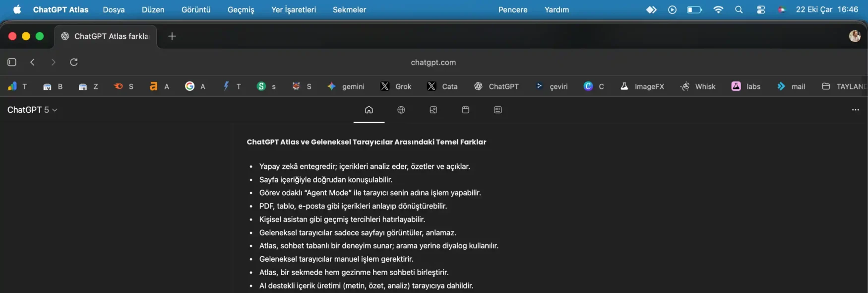Open a new tab with plus icon

tap(172, 36)
